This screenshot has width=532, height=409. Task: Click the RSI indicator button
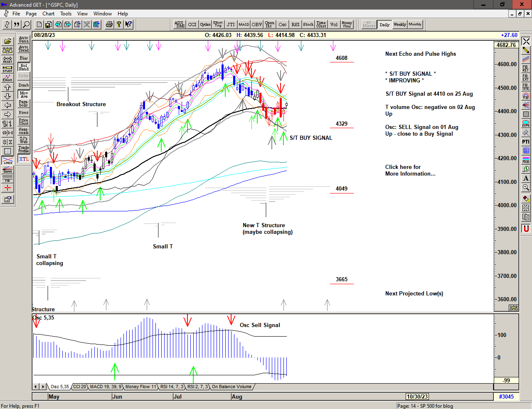point(295,25)
